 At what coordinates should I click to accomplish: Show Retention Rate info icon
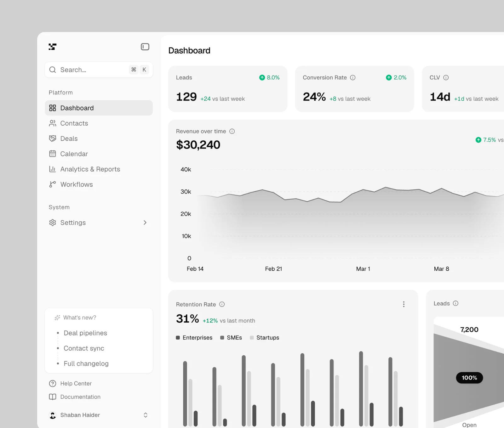pyautogui.click(x=222, y=304)
